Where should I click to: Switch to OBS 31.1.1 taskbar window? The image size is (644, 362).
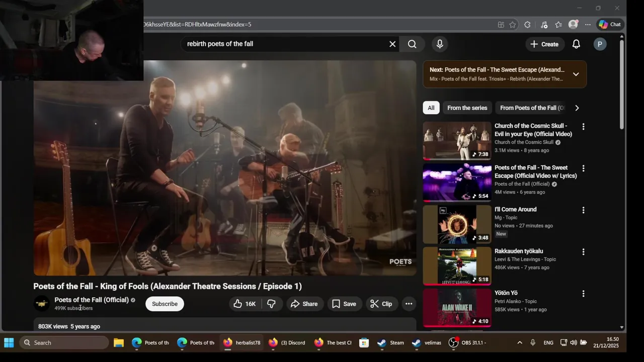click(468, 343)
